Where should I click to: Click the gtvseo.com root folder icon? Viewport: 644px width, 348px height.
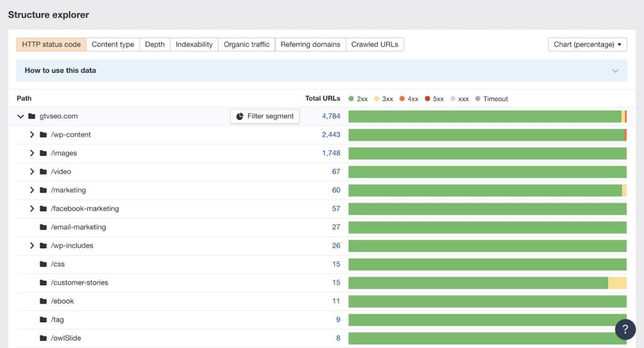click(32, 116)
